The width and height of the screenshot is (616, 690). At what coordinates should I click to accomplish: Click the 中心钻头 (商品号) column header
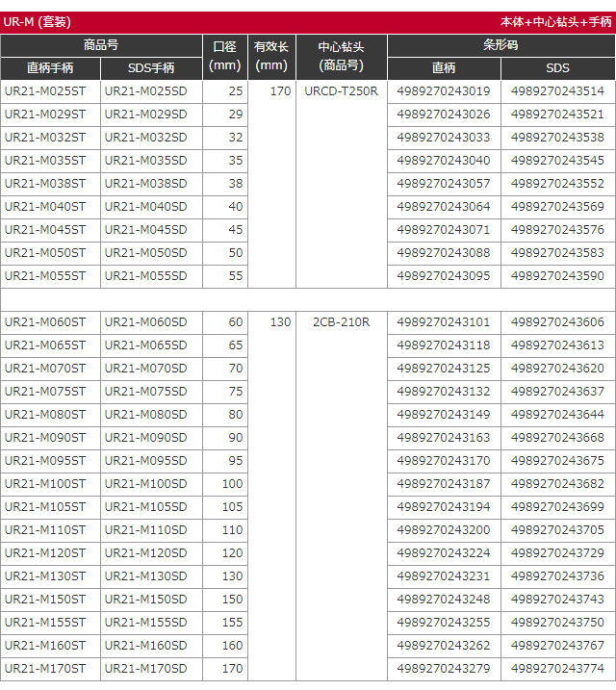click(342, 57)
